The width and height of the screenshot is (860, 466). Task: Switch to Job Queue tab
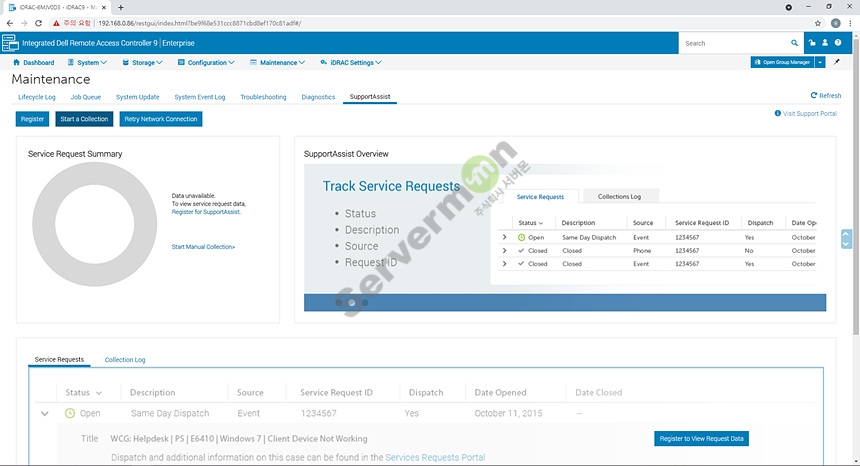coord(86,97)
